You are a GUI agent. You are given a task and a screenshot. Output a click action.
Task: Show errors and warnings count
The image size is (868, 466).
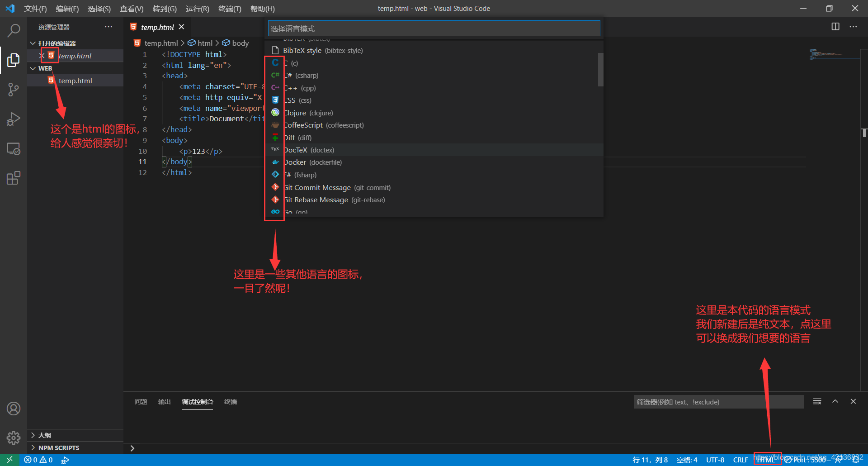38,460
